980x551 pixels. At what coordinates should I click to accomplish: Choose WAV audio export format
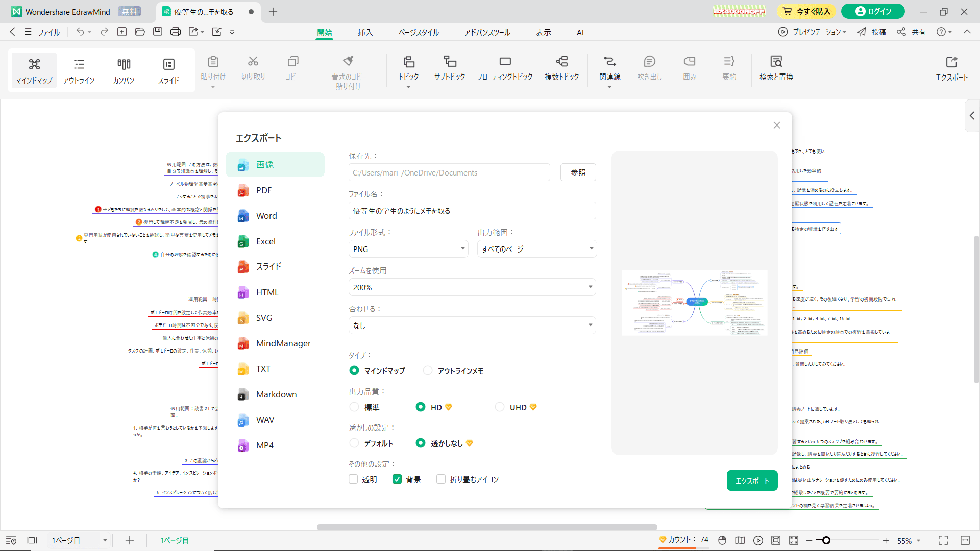[x=275, y=420]
